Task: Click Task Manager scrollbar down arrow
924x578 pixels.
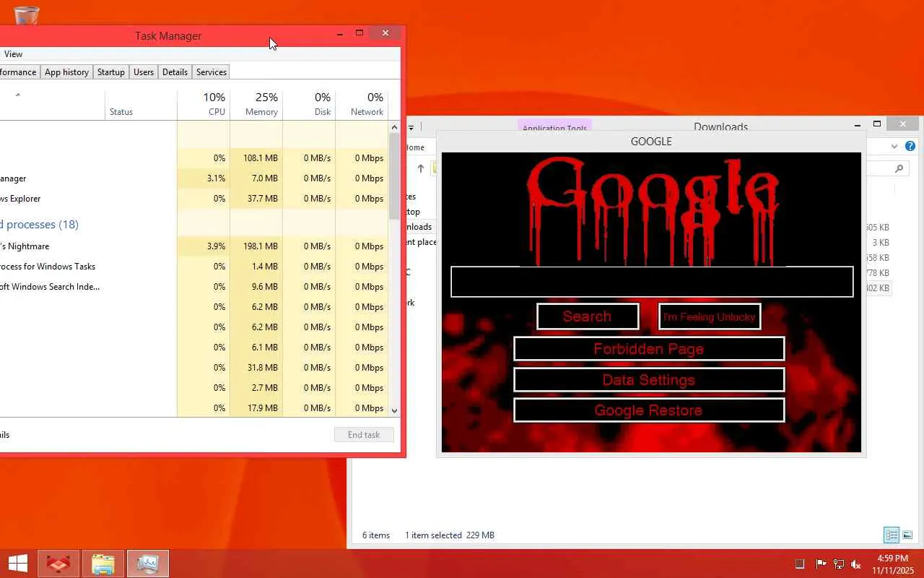Action: coord(394,410)
